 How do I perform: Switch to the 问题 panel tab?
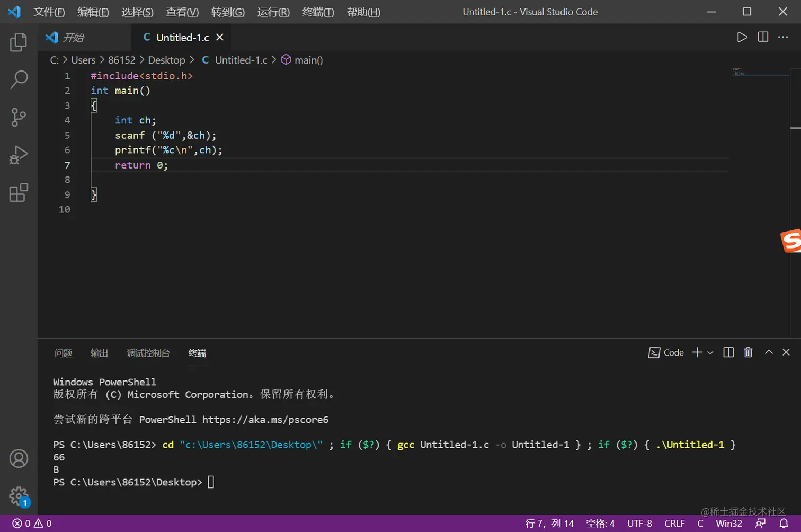tap(63, 353)
